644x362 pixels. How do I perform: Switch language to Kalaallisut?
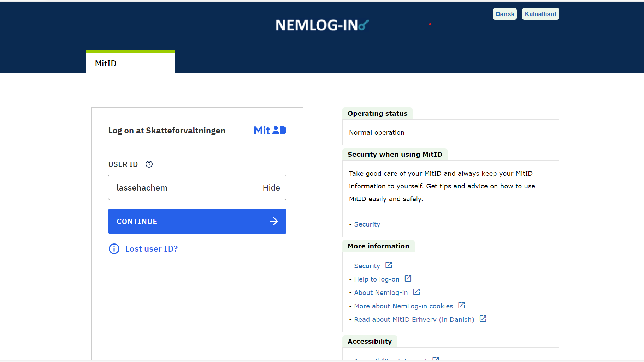pyautogui.click(x=540, y=14)
